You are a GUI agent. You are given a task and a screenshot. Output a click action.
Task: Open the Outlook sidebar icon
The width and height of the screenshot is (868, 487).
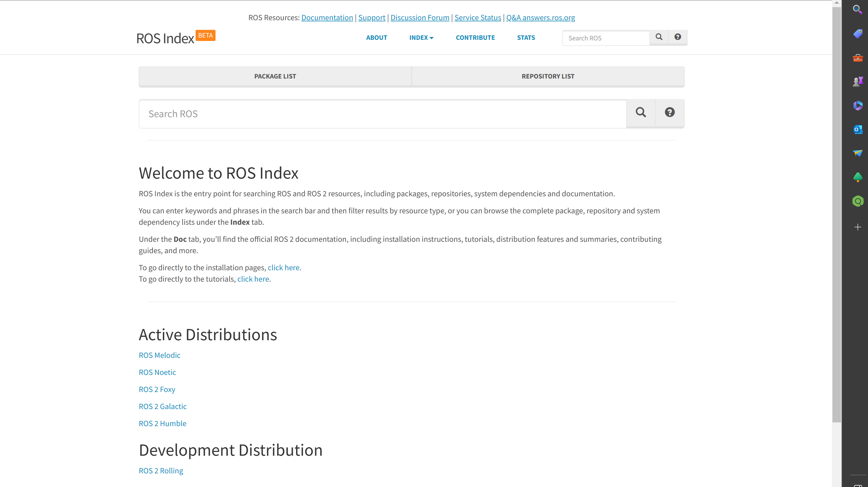click(857, 129)
